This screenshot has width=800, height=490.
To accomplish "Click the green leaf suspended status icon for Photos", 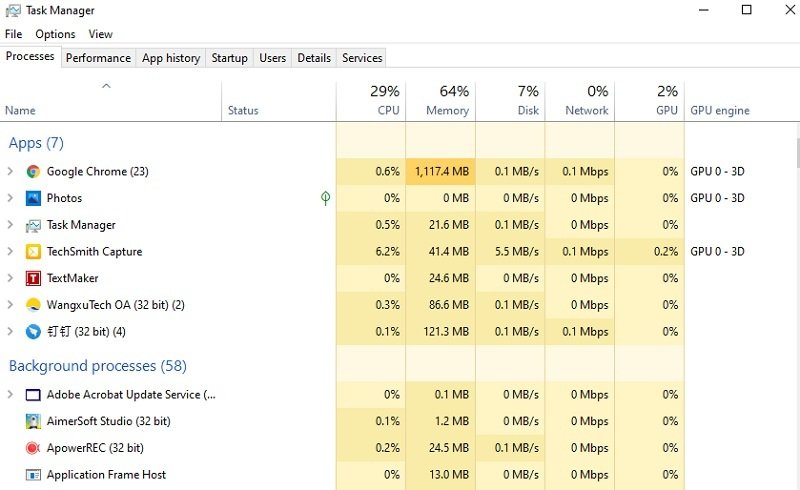I will (x=326, y=198).
